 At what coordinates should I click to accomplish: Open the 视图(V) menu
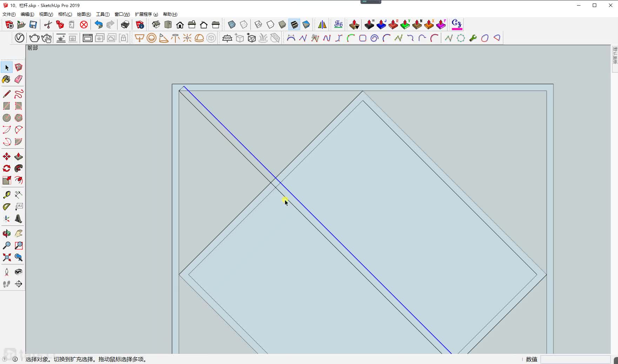(x=46, y=14)
